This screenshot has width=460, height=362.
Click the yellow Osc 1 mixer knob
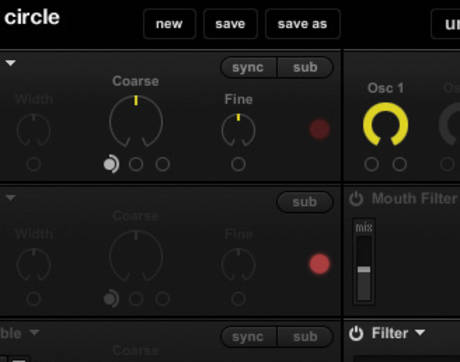(386, 124)
